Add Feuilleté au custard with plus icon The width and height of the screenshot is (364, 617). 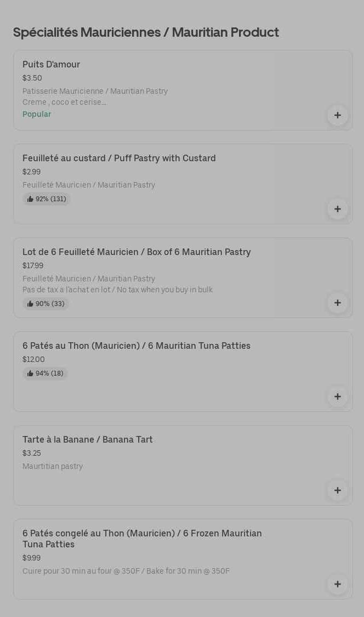click(338, 209)
